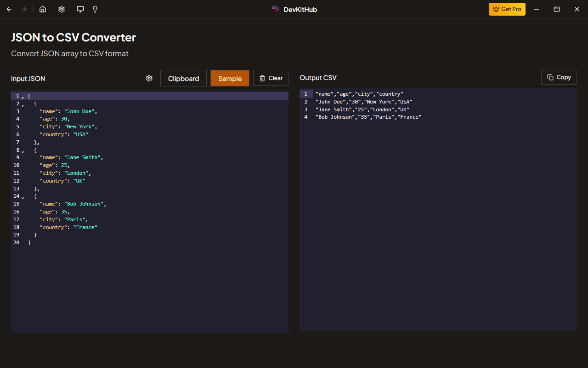Viewport: 588px width, 368px height.
Task: Click the "John Doe" value in JSON
Action: coord(79,111)
